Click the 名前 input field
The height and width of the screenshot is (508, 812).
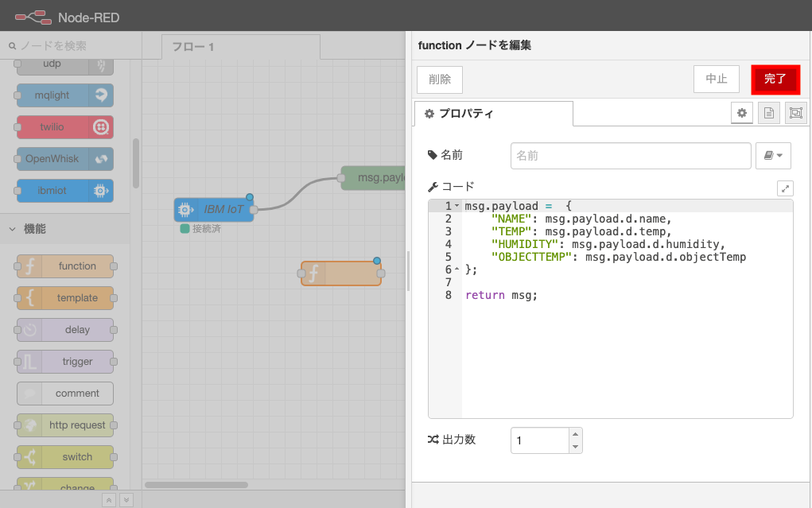(x=628, y=155)
